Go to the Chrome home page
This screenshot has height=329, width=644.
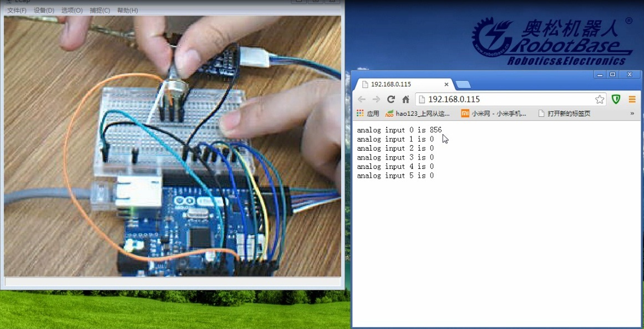pos(405,99)
